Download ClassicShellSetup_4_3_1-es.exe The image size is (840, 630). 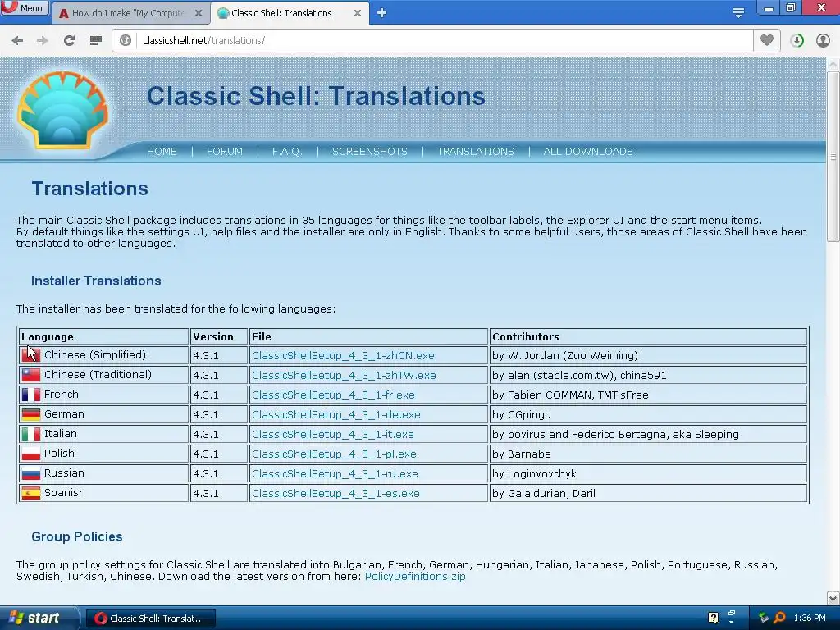pos(336,493)
